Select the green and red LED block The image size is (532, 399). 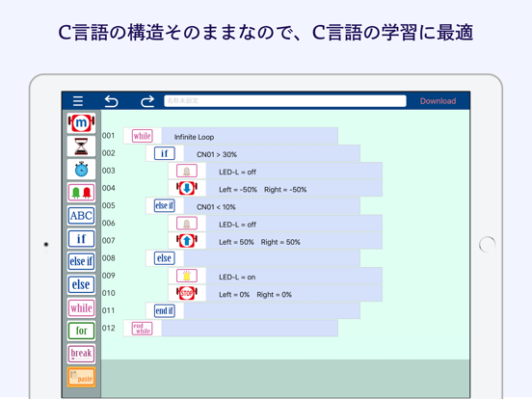pyautogui.click(x=81, y=193)
